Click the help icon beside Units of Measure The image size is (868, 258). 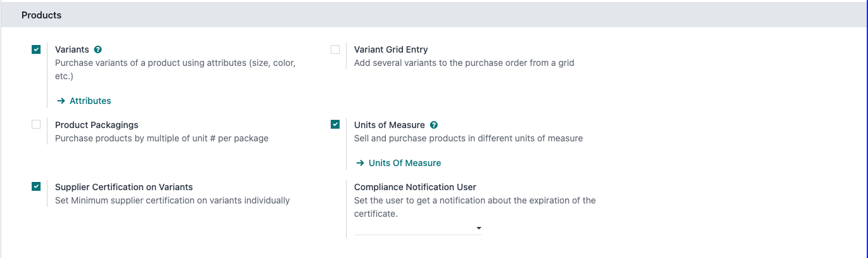click(x=434, y=125)
